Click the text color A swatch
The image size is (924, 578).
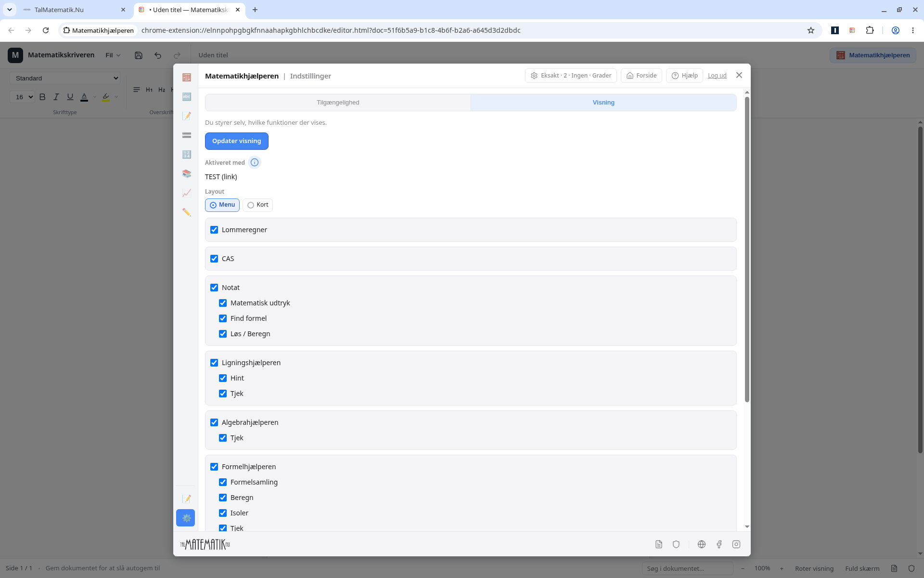[x=84, y=97]
